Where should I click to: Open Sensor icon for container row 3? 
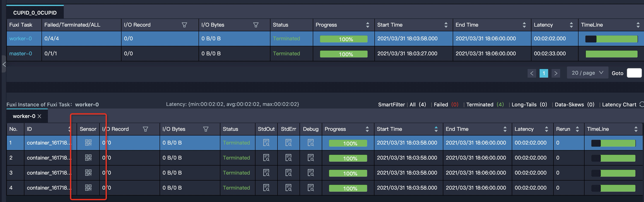click(88, 173)
